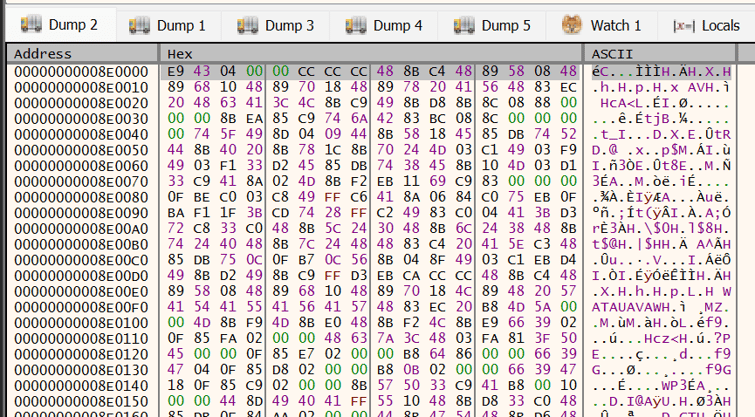Select address 00000000008E00C0
Viewport: 755px width, 417px height.
81,260
